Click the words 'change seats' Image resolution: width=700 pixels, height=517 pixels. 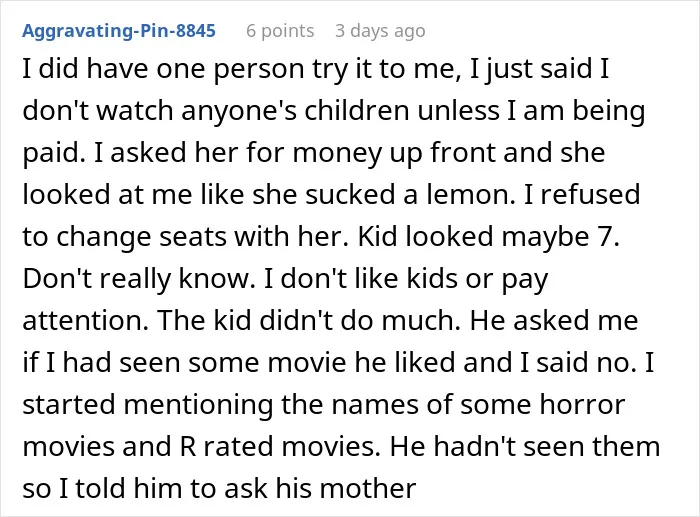pyautogui.click(x=142, y=237)
